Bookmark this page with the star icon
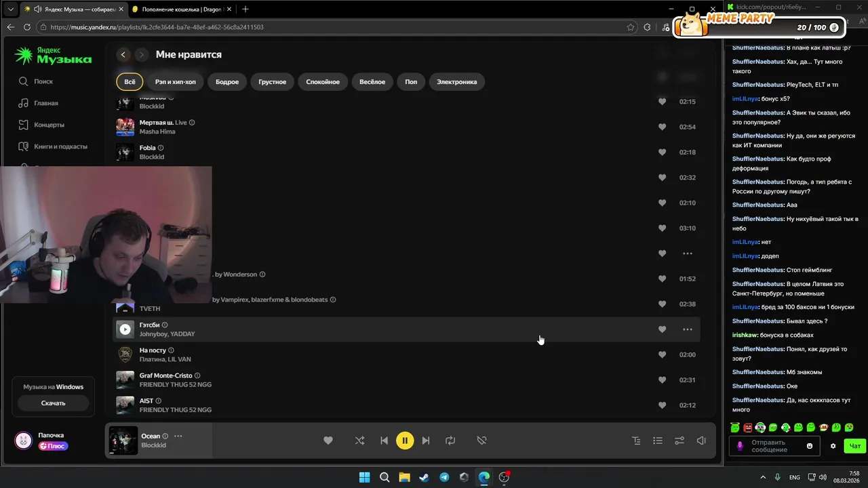 (631, 27)
